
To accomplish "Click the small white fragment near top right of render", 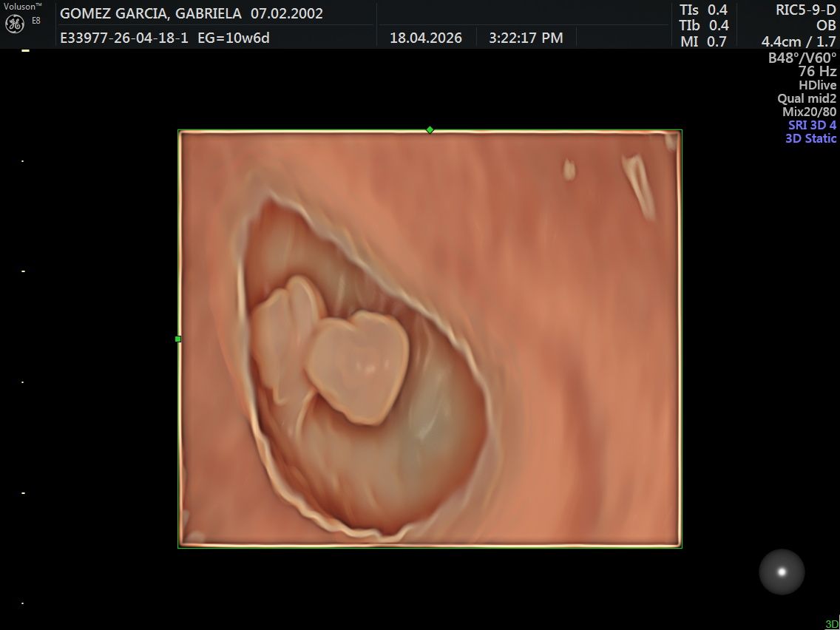I will [x=569, y=170].
